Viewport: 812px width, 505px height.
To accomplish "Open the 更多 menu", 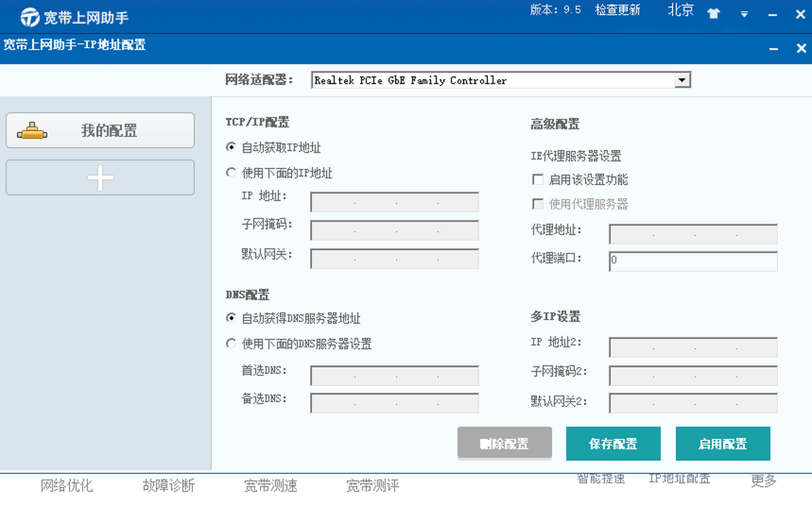I will click(x=764, y=481).
